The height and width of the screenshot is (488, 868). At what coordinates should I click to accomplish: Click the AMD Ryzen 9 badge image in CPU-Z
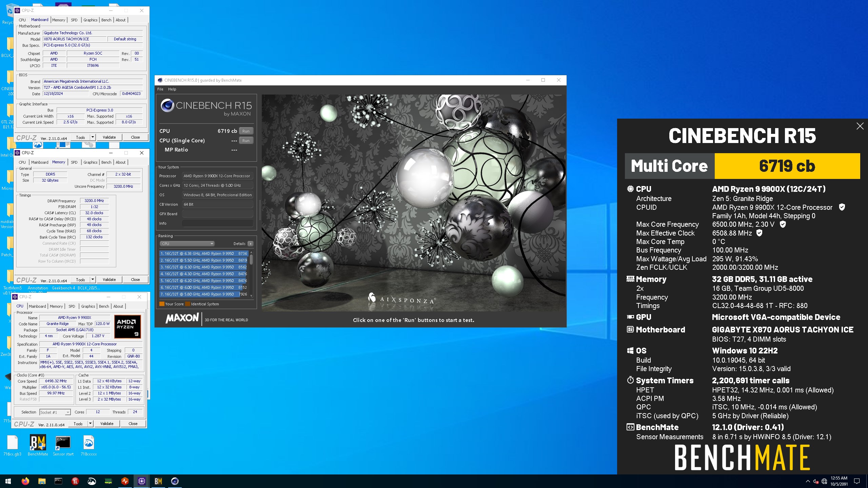click(x=127, y=326)
